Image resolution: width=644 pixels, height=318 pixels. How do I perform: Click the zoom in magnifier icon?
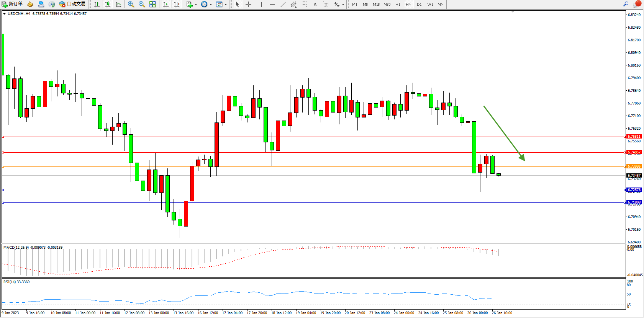coord(131,4)
